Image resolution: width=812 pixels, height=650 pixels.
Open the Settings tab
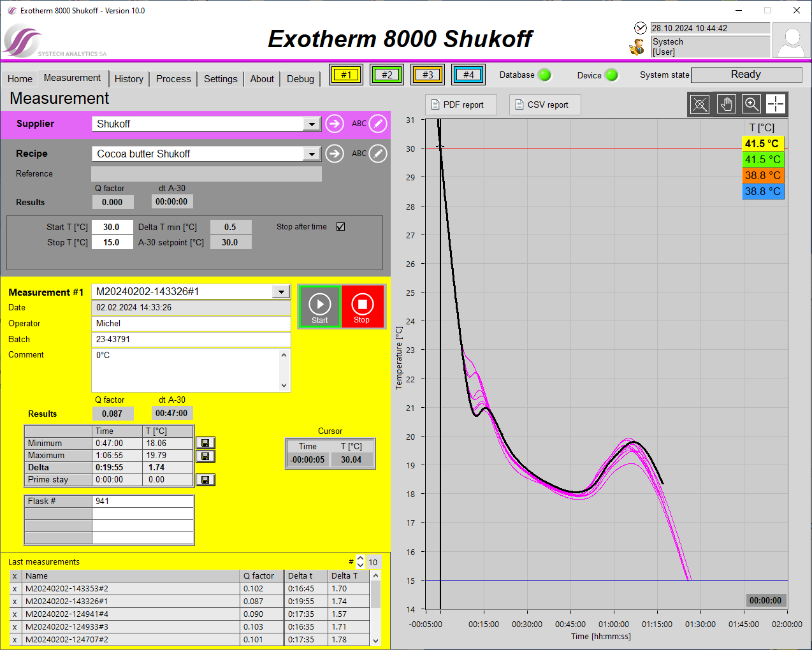pyautogui.click(x=221, y=79)
